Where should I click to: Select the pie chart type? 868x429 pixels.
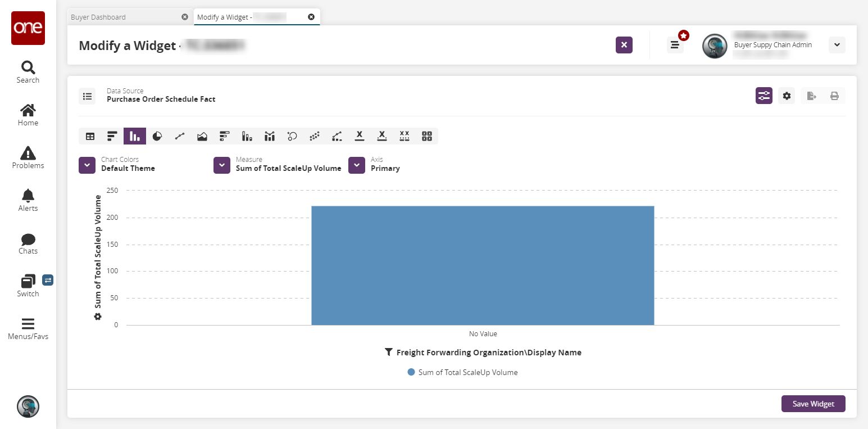click(157, 136)
